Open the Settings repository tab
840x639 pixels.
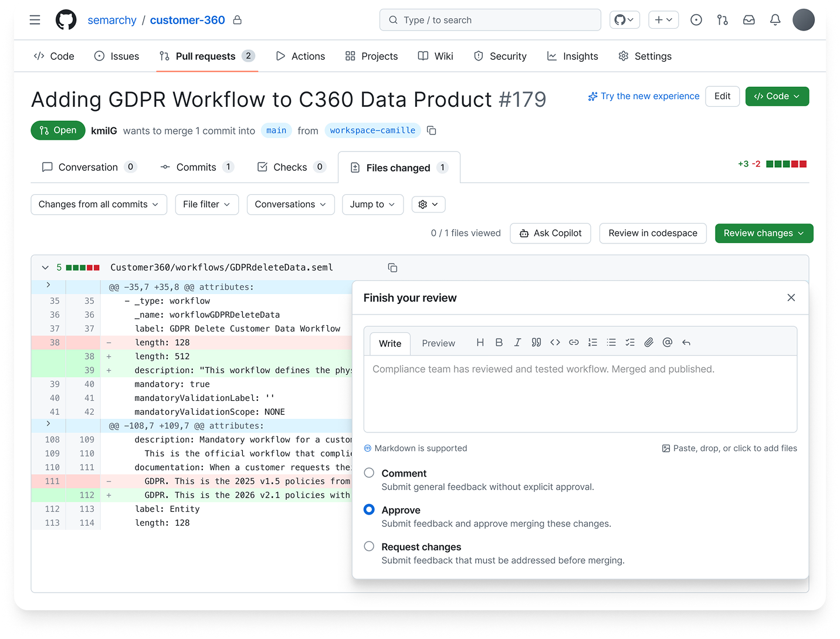[645, 56]
